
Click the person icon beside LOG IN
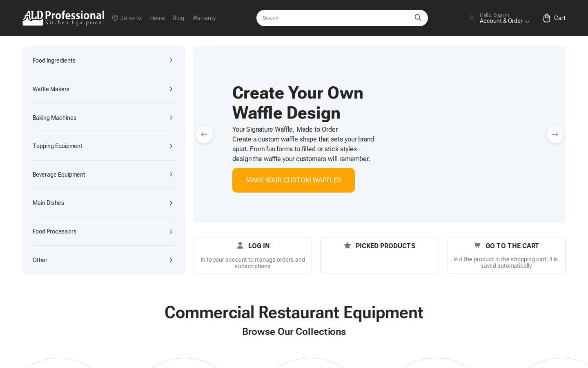[x=240, y=245]
